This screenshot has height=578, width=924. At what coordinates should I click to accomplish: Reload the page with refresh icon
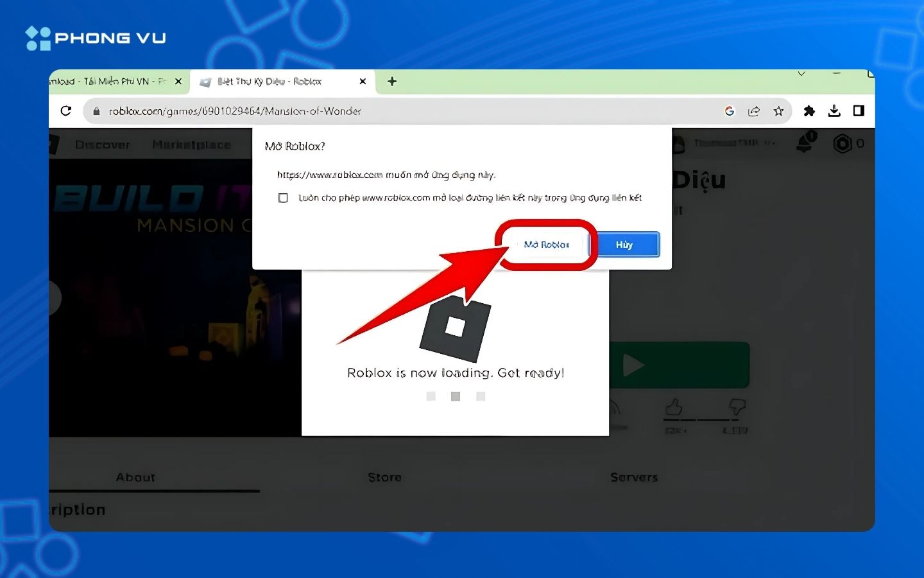coord(66,110)
